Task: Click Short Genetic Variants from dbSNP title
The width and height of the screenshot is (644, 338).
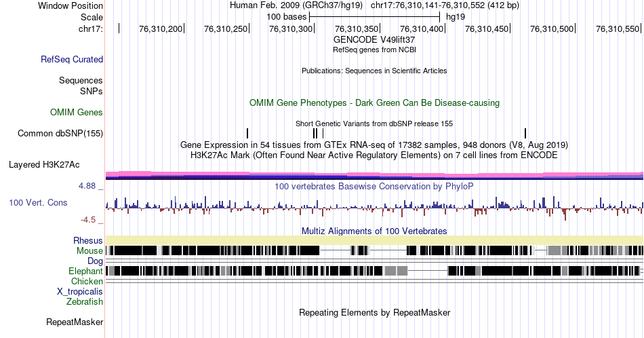Action: coord(374,124)
